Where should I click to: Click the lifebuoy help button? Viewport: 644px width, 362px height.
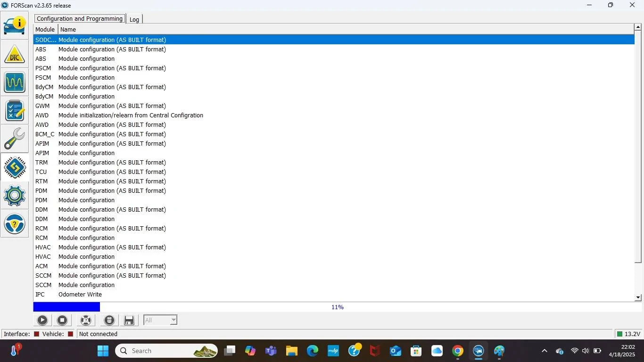click(x=86, y=321)
